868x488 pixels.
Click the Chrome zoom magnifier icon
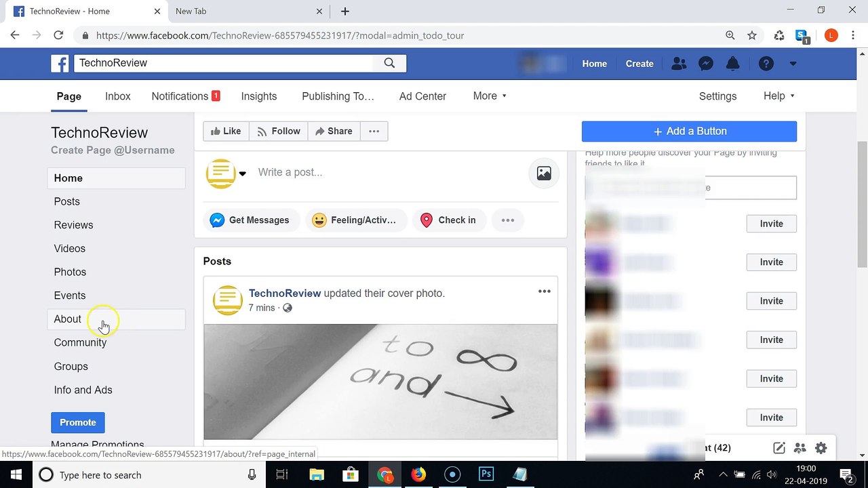tap(730, 35)
